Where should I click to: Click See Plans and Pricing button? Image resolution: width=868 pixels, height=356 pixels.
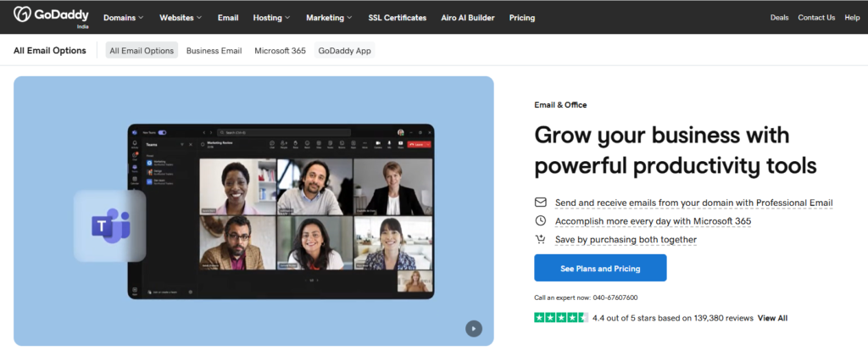[600, 269]
